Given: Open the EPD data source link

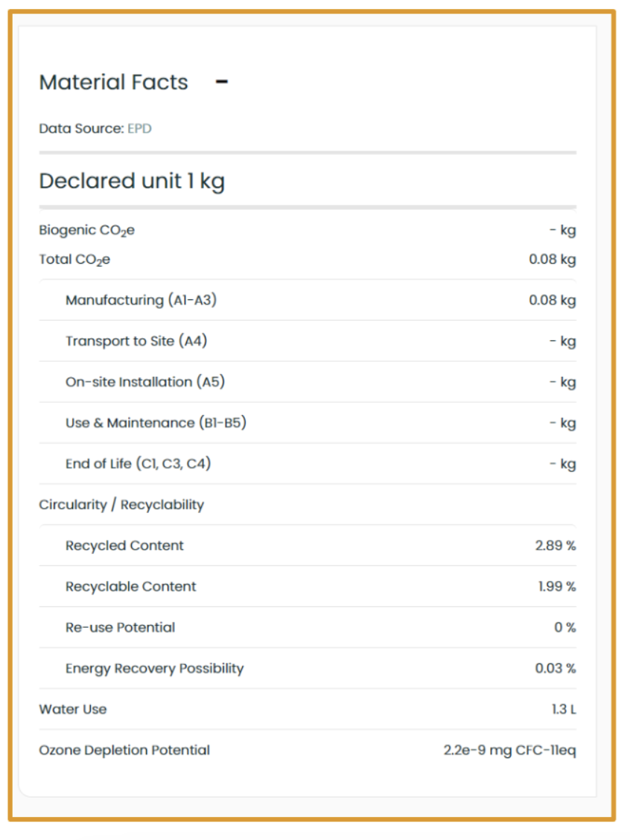Looking at the screenshot, I should (139, 129).
